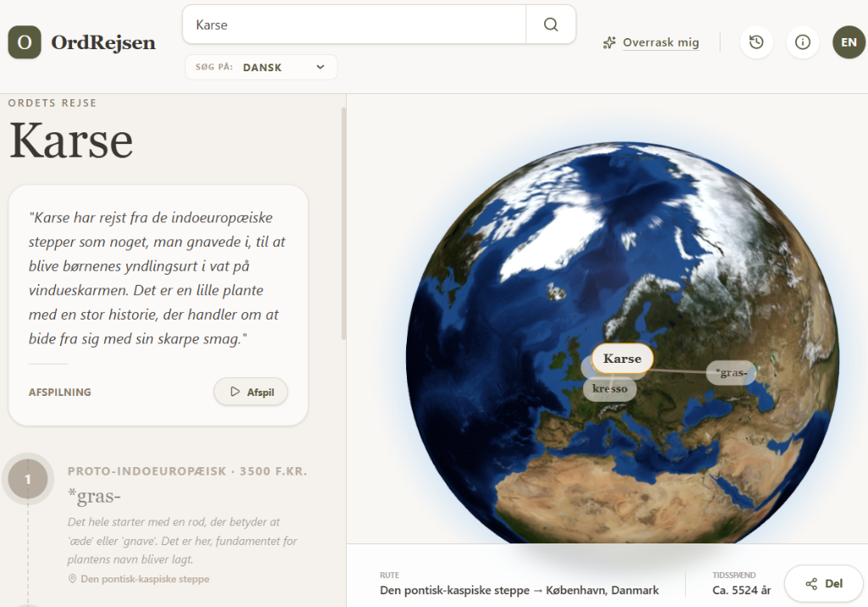Click the Overrask mig link
Image resolution: width=868 pixels, height=607 pixels.
[660, 42]
